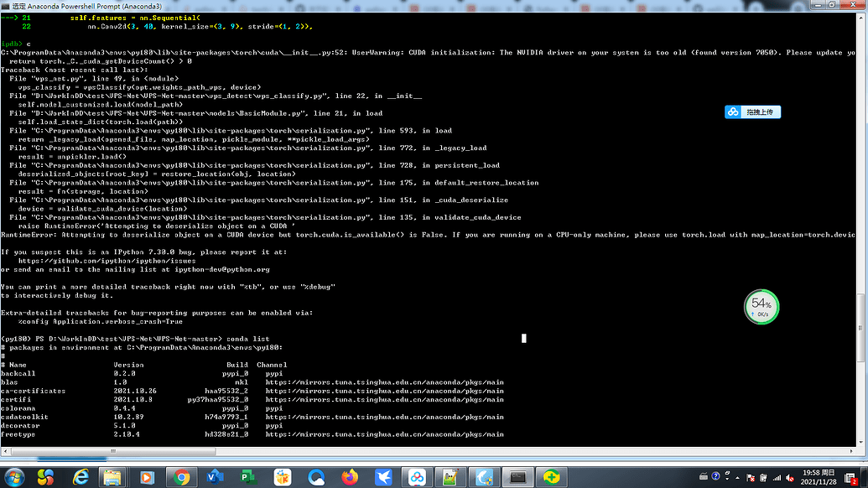
Task: Switch to Microsoft Visio in the taskbar
Action: [x=214, y=476]
